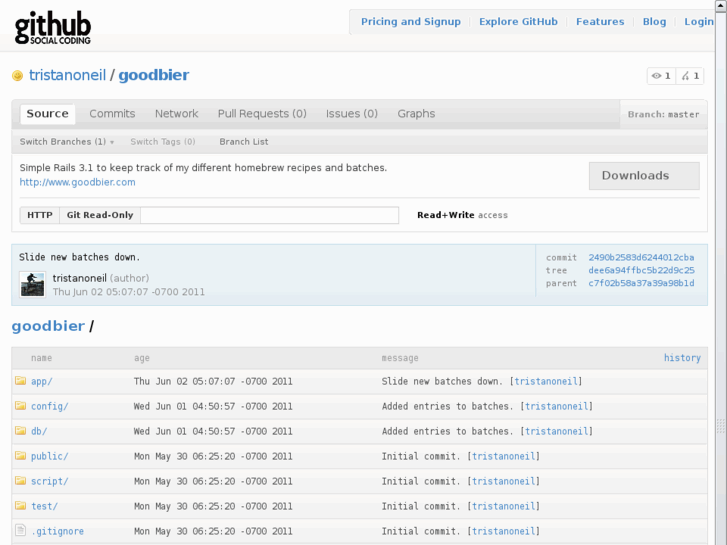Switch to the Source tab

point(47,114)
